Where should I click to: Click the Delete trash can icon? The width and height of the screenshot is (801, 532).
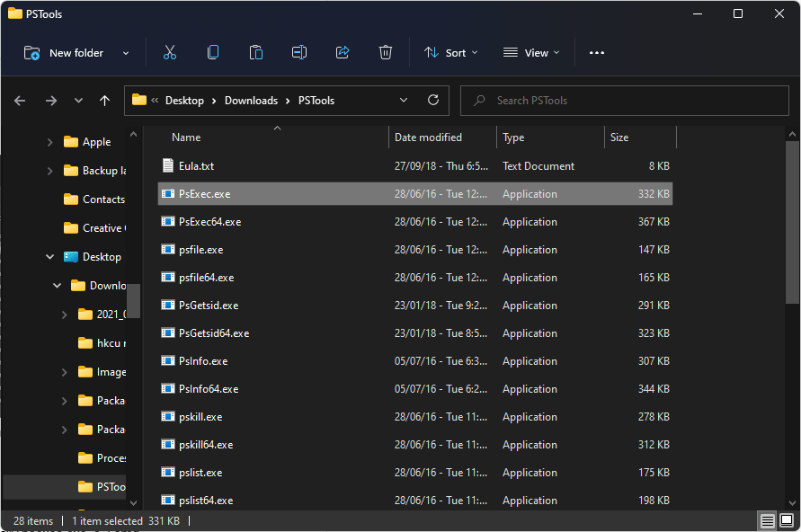coord(386,53)
